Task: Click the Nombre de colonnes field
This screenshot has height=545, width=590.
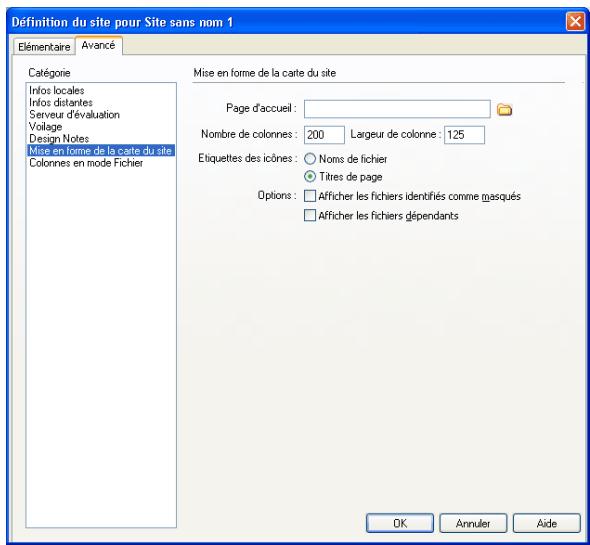Action: 324,135
